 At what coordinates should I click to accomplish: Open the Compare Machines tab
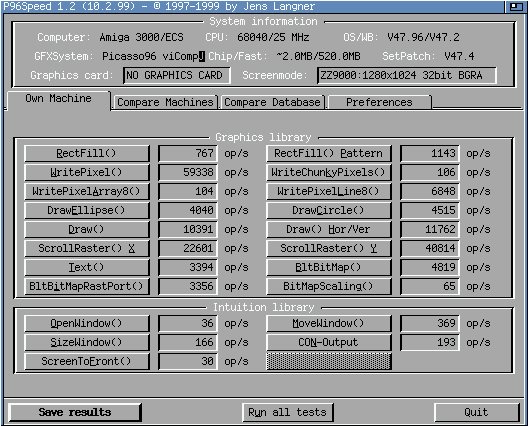click(165, 102)
